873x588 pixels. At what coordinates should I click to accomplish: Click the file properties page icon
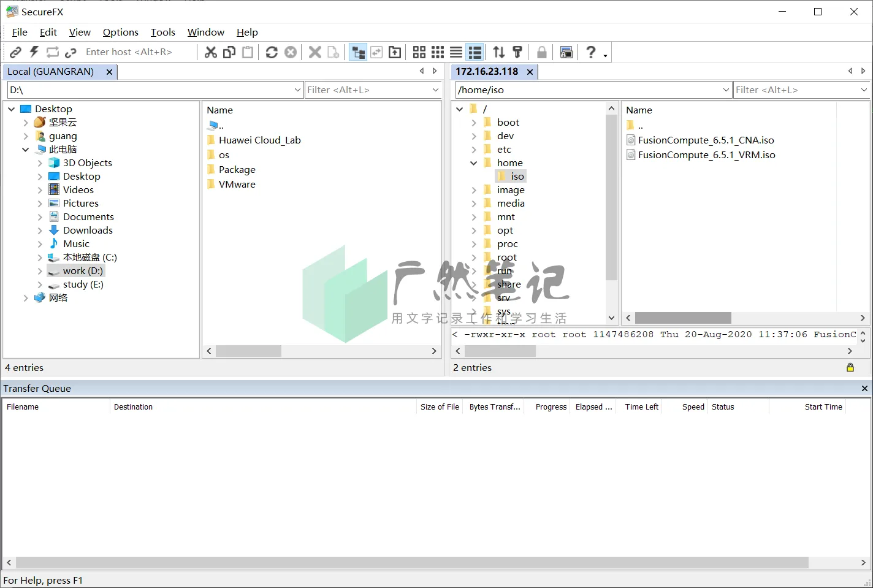pos(334,52)
